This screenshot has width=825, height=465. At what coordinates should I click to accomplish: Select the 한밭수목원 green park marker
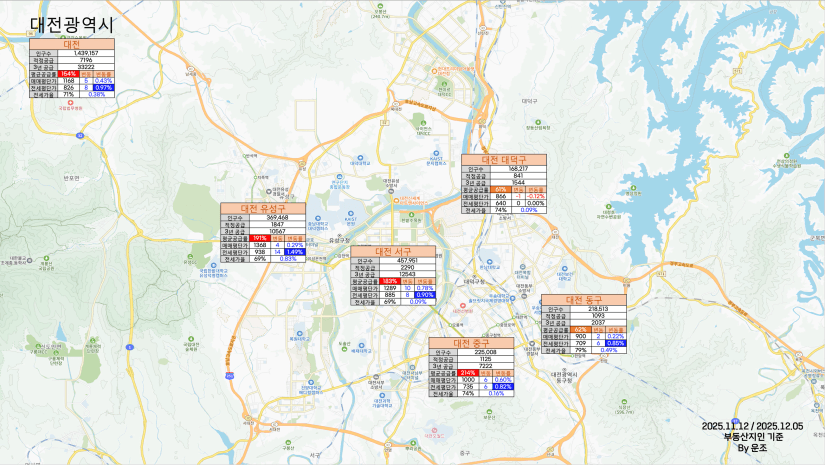pyautogui.click(x=412, y=215)
